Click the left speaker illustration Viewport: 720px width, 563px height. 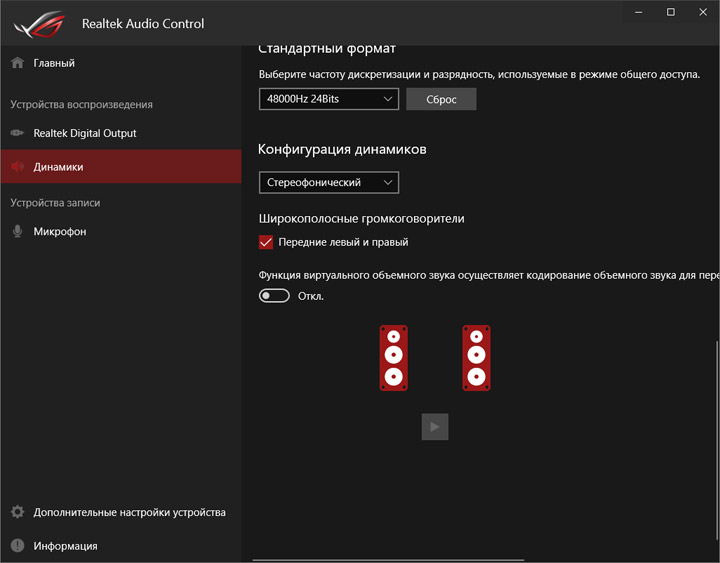pyautogui.click(x=394, y=357)
